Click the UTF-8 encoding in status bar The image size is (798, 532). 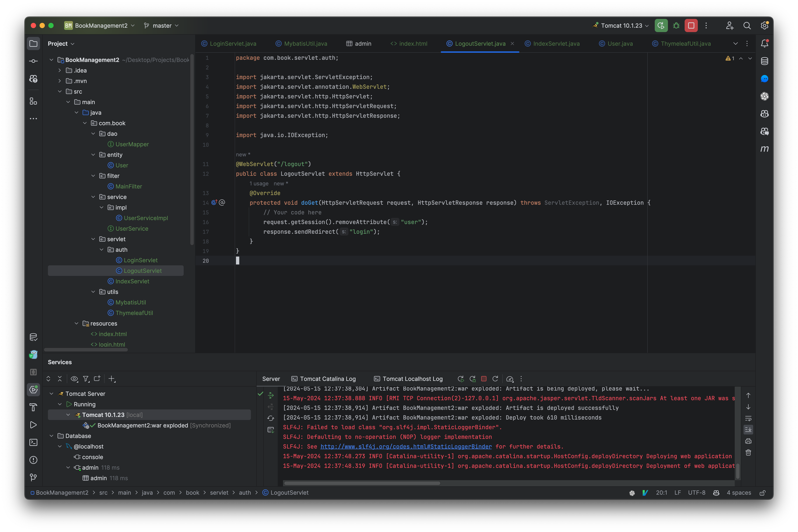point(696,493)
